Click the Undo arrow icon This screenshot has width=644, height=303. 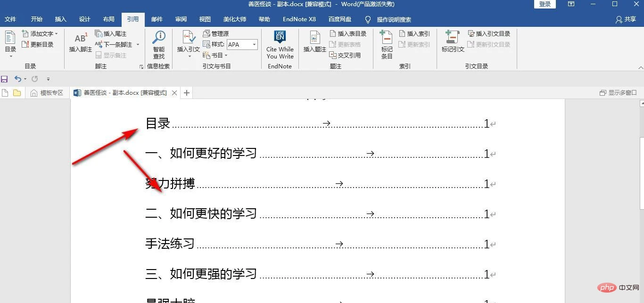click(x=17, y=79)
